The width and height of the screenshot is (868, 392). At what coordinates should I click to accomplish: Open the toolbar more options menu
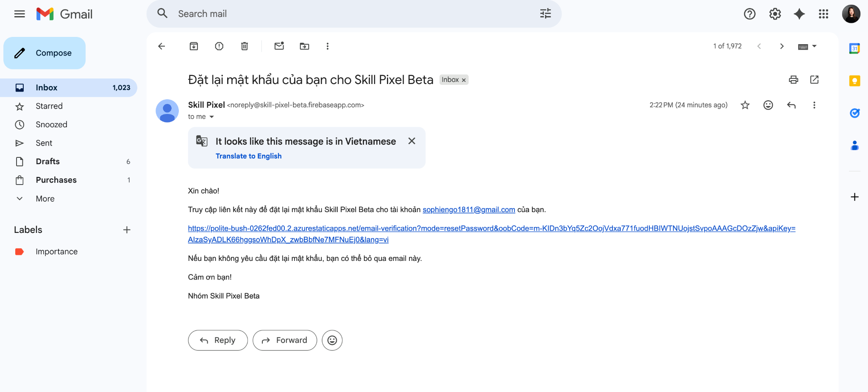click(x=327, y=46)
